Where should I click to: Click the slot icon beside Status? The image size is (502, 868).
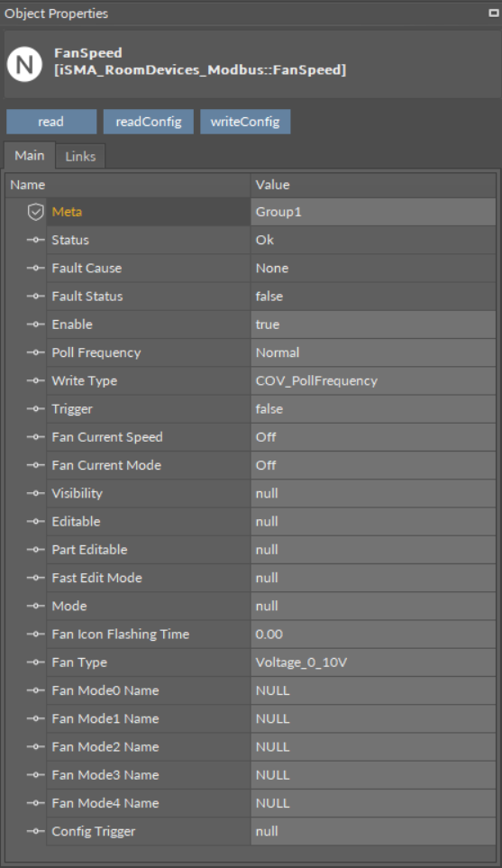36,240
